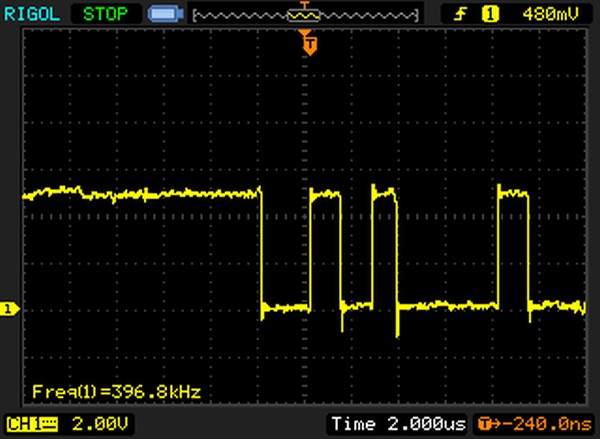The height and width of the screenshot is (439, 600).
Task: Click the orange trigger position T marker
Action: point(310,43)
